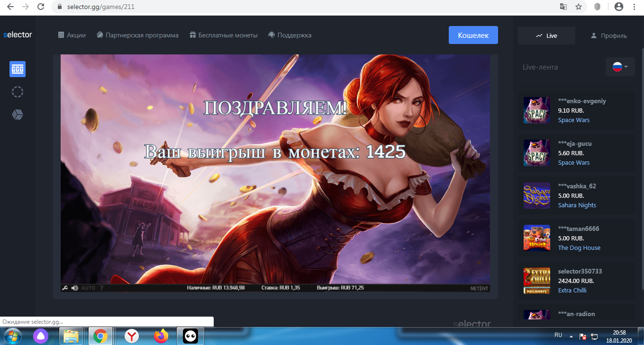The image size is (644, 345).
Task: Expand the Russian flag language dropdown
Action: [x=620, y=67]
